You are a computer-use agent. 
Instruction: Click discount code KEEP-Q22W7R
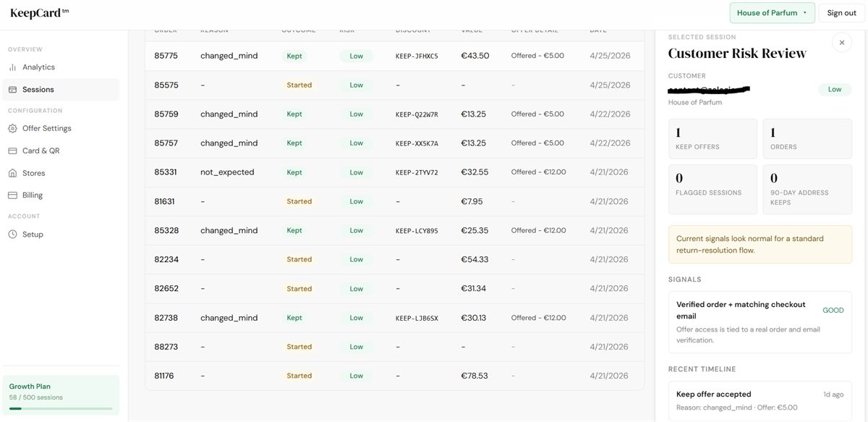(x=417, y=114)
